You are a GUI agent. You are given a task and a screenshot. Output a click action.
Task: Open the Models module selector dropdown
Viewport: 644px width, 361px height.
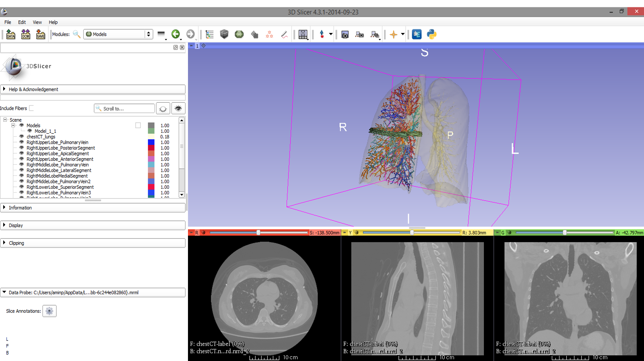coord(118,35)
